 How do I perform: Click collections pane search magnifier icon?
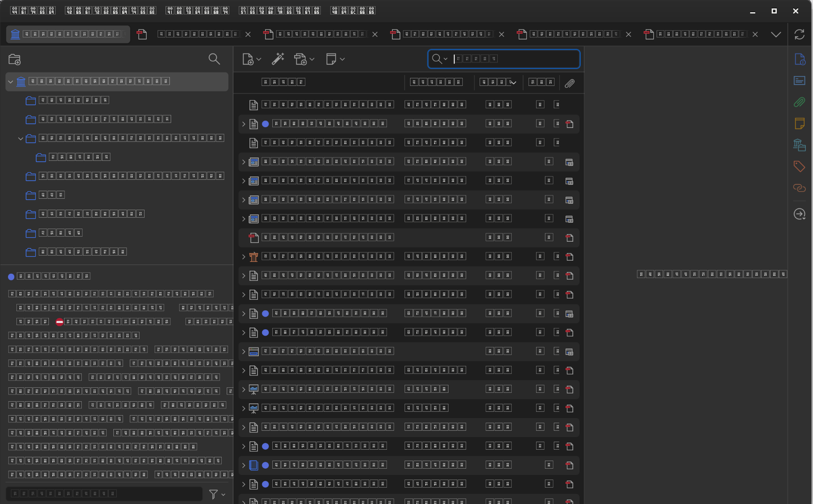(x=214, y=59)
